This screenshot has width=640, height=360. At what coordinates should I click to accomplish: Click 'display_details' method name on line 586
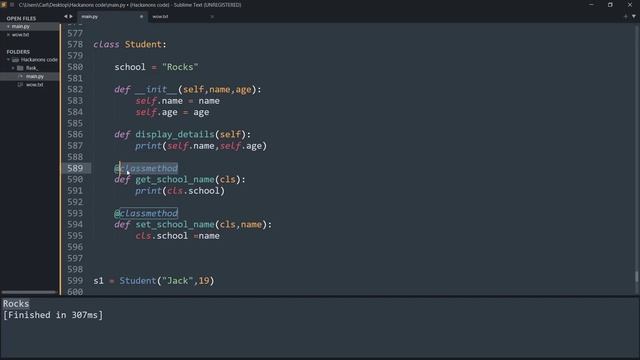tap(175, 134)
